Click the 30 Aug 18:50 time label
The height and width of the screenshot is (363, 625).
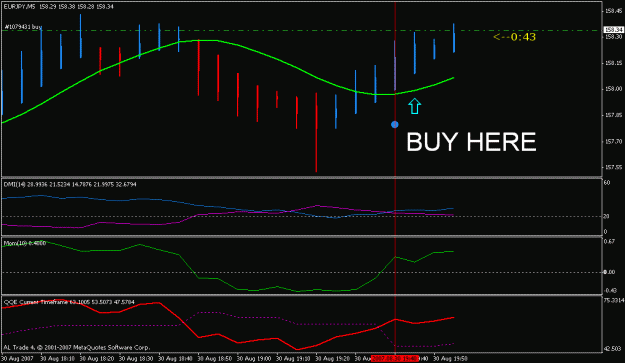pos(215,359)
